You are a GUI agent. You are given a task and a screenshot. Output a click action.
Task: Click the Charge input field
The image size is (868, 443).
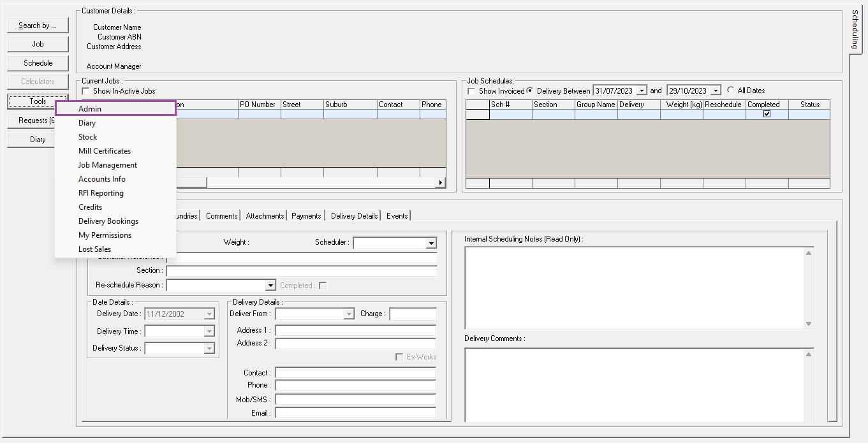pyautogui.click(x=413, y=314)
